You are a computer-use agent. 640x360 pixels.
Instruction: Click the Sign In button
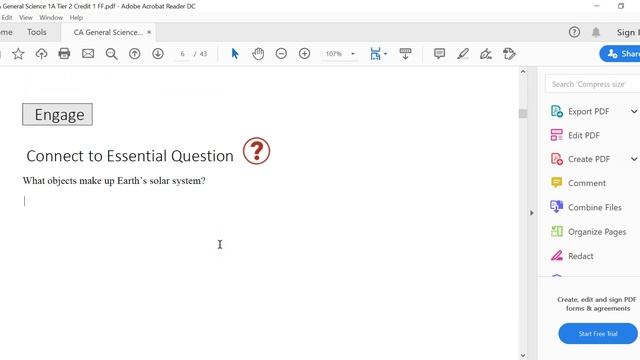[x=628, y=32]
